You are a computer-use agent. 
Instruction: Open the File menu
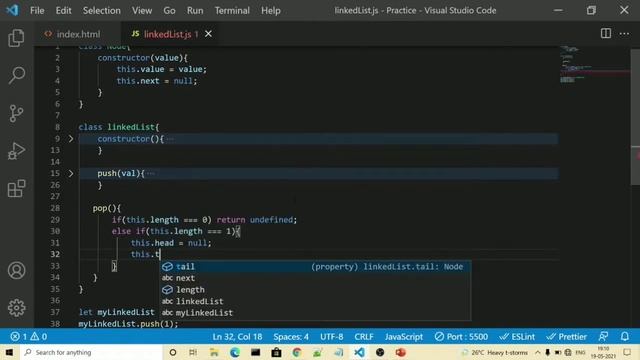pyautogui.click(x=37, y=11)
